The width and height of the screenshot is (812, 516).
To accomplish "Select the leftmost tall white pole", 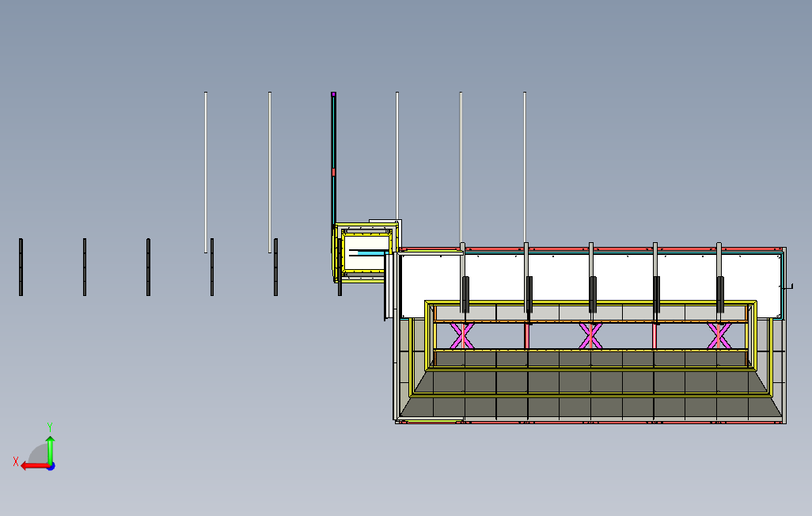I will point(206,173).
